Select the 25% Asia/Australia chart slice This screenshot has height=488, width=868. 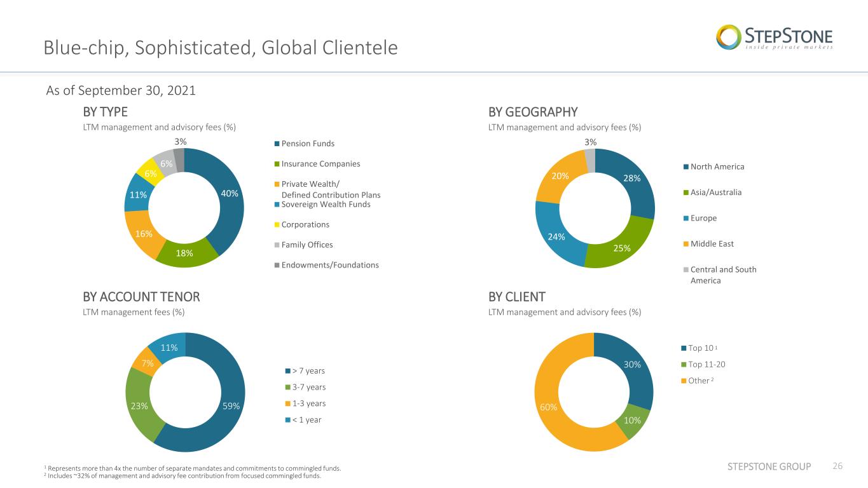pos(622,248)
